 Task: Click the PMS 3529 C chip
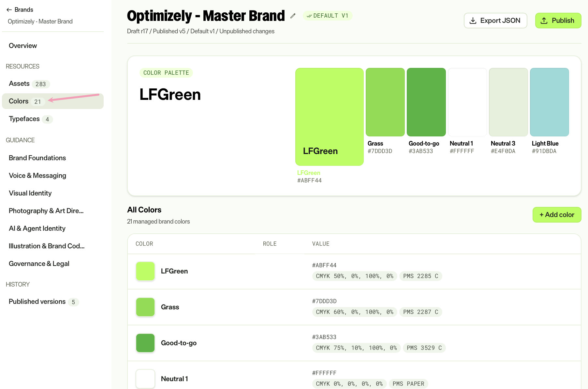[424, 348]
